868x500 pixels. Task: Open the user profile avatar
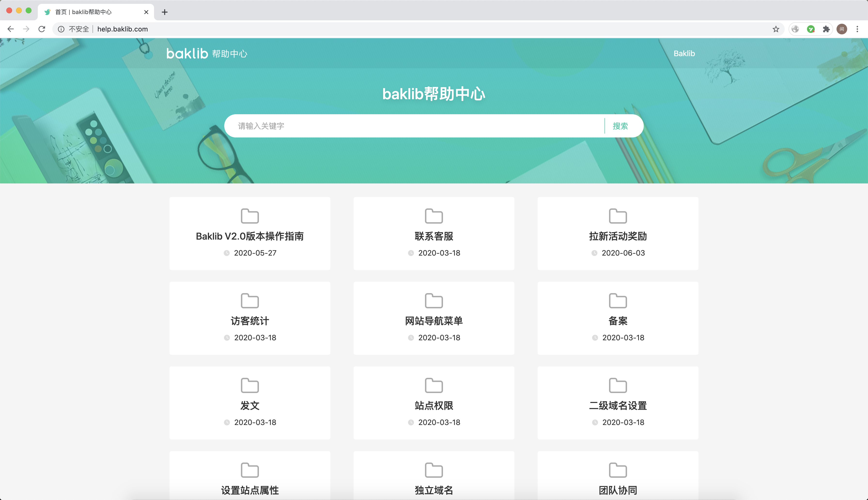coord(842,29)
